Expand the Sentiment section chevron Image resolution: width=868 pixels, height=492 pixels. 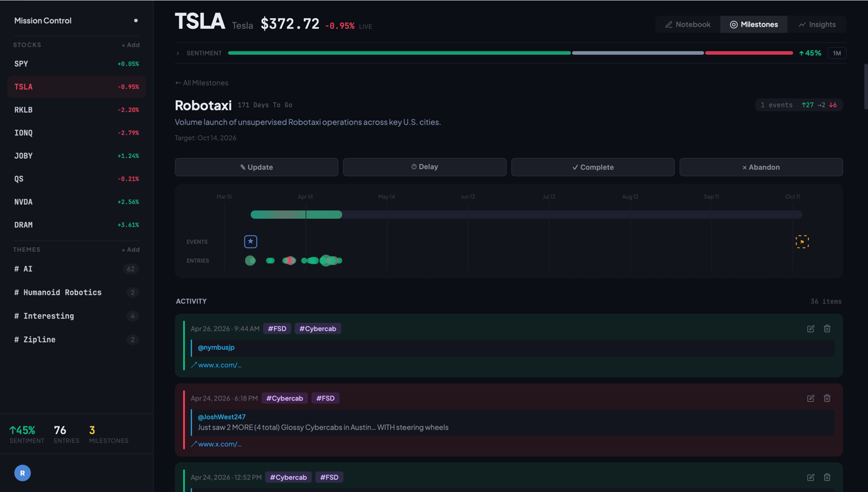[x=178, y=53]
